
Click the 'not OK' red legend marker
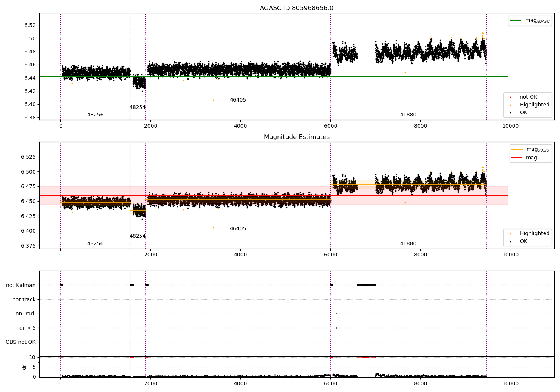(x=510, y=97)
